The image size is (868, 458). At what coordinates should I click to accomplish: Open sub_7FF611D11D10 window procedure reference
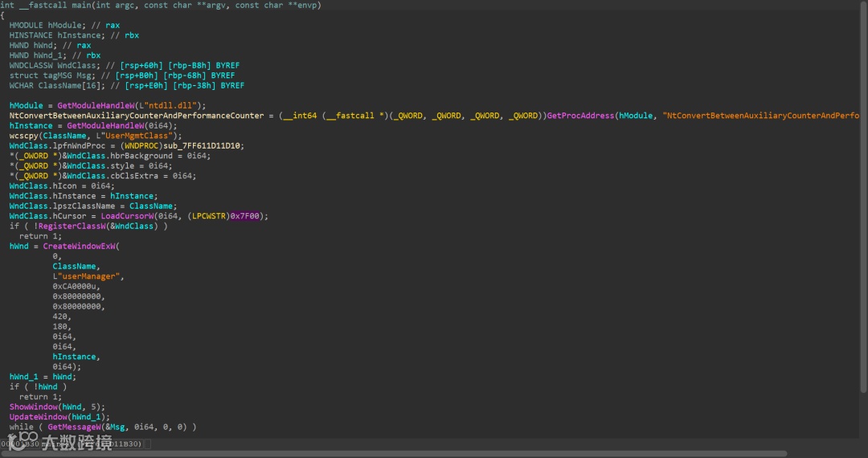tap(202, 145)
